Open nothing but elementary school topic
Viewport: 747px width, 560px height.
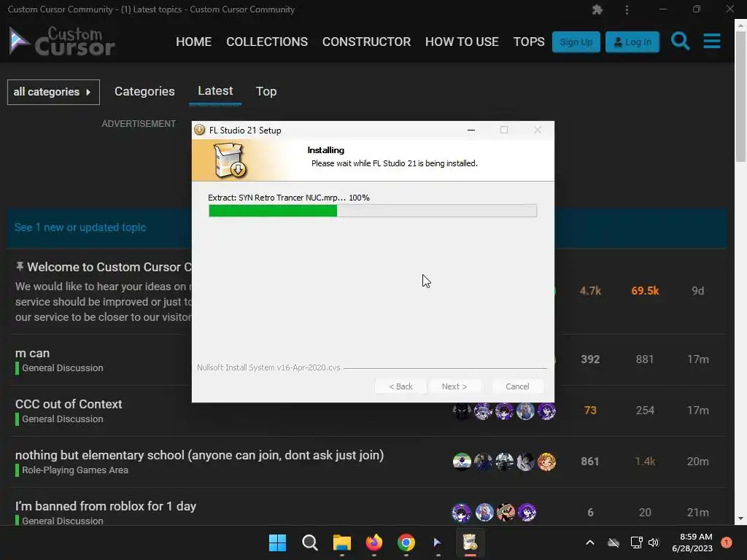(199, 455)
